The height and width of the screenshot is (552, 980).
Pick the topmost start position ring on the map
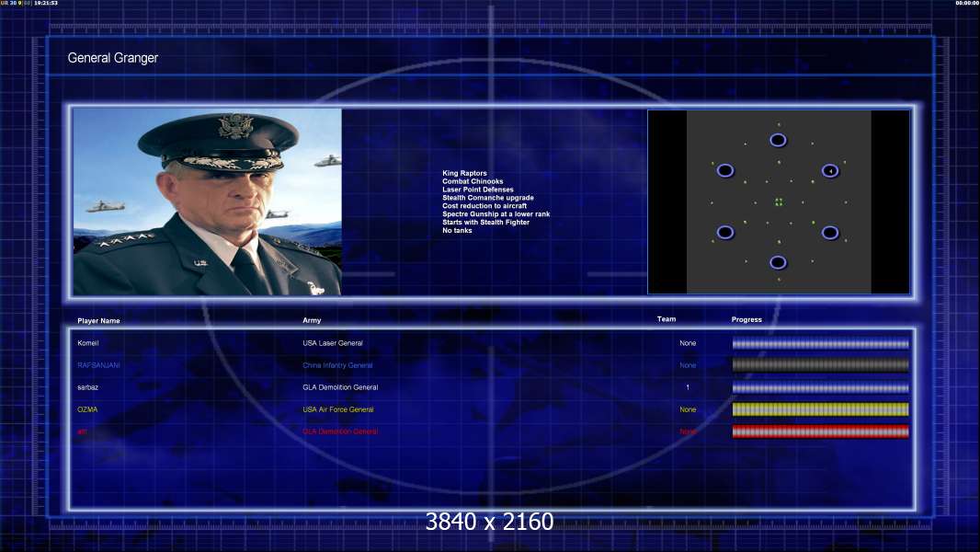pyautogui.click(x=778, y=140)
